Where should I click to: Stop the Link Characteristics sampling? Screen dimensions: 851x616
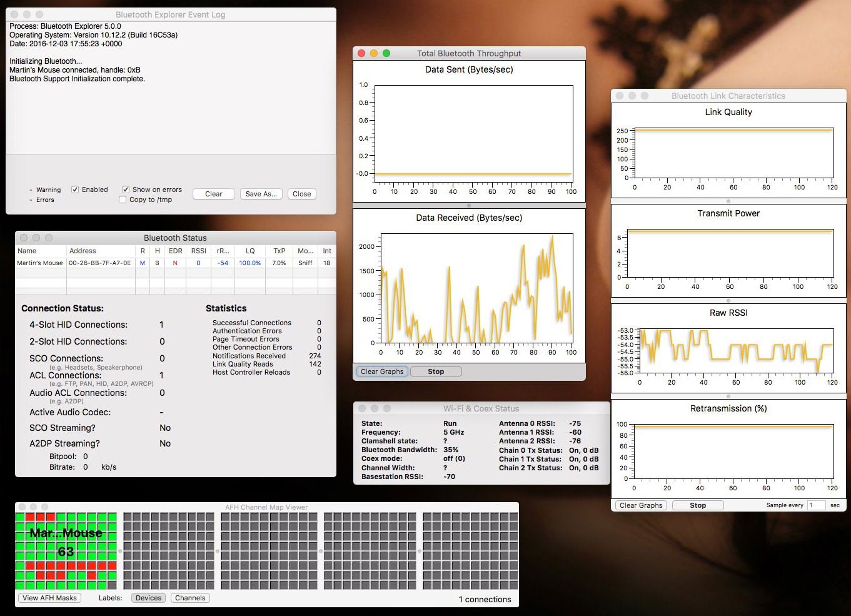point(698,505)
